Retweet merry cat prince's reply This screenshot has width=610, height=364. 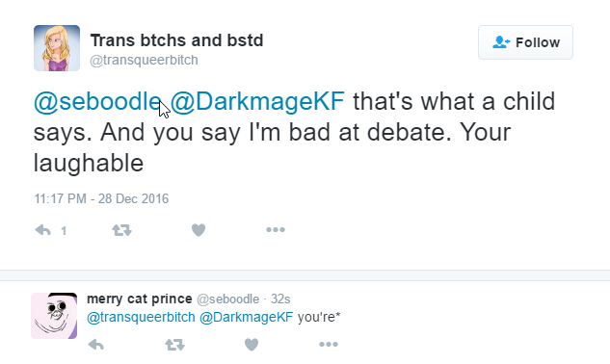pyautogui.click(x=174, y=344)
